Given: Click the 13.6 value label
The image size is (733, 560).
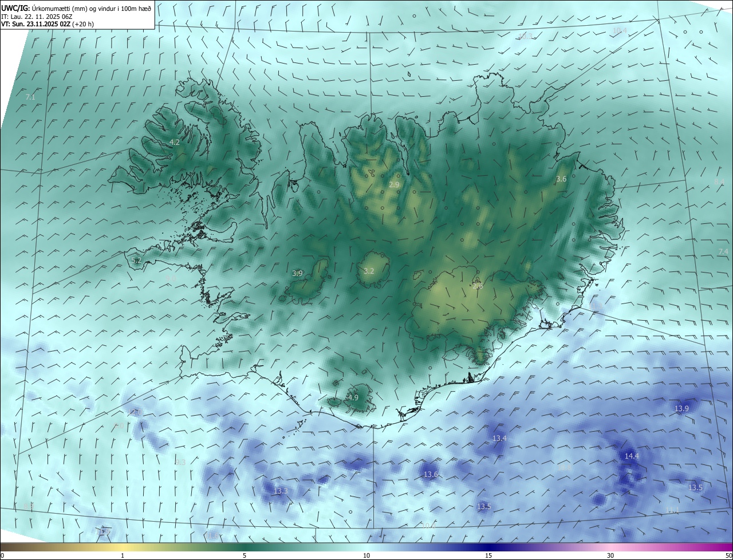Looking at the screenshot, I should click(x=431, y=474).
